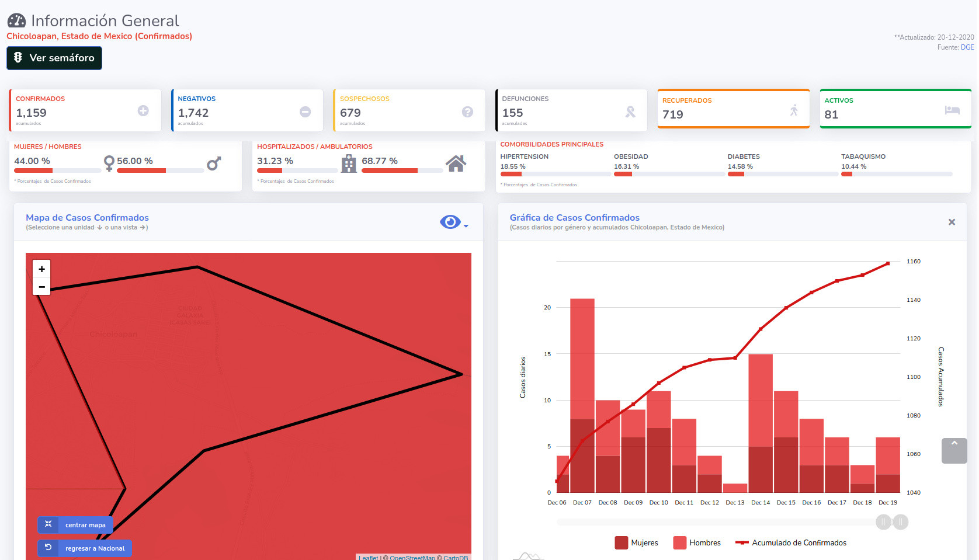This screenshot has height=560, width=979.
Task: Click the walking person icon in Recuperados card
Action: tap(794, 110)
